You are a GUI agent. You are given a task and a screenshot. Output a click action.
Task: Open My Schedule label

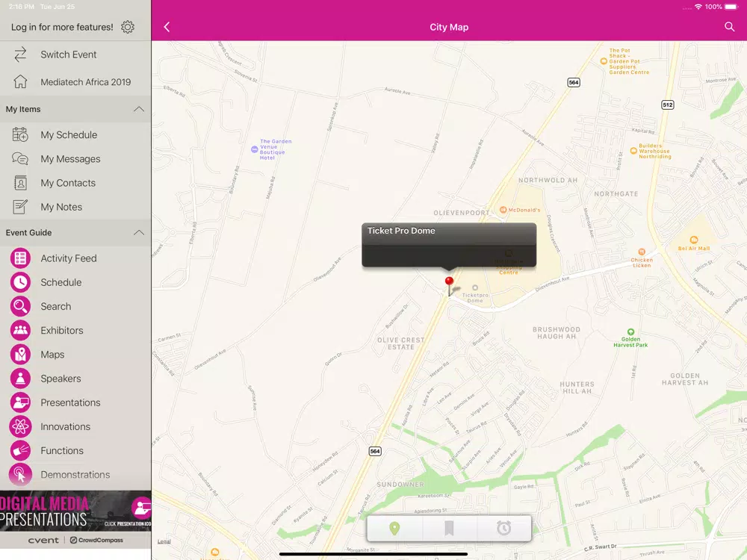[69, 134]
